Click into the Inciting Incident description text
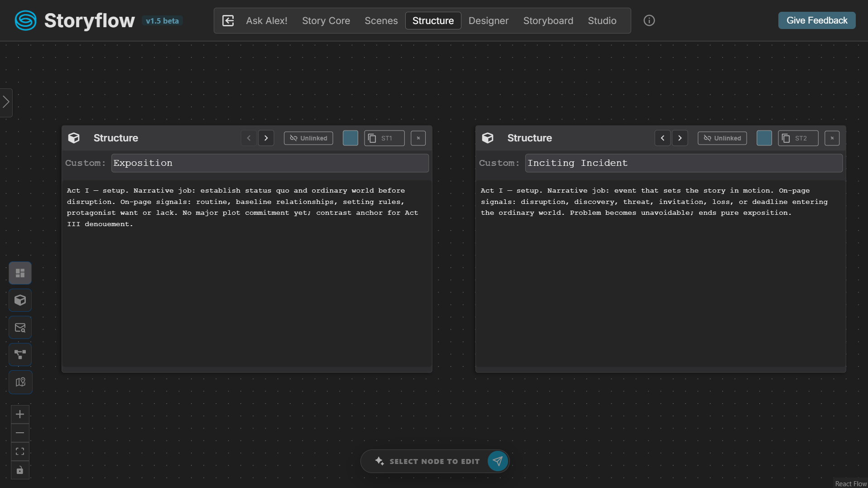Viewport: 868px width, 488px height. click(x=661, y=274)
